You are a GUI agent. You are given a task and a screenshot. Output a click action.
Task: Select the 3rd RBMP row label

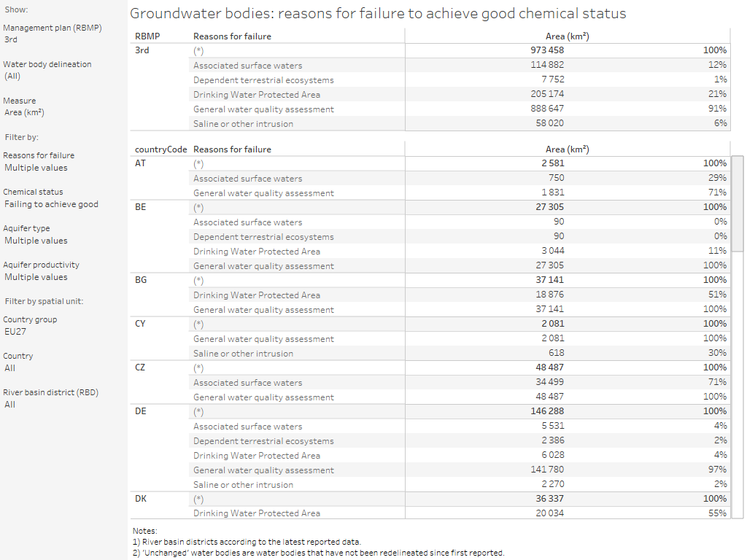[142, 50]
